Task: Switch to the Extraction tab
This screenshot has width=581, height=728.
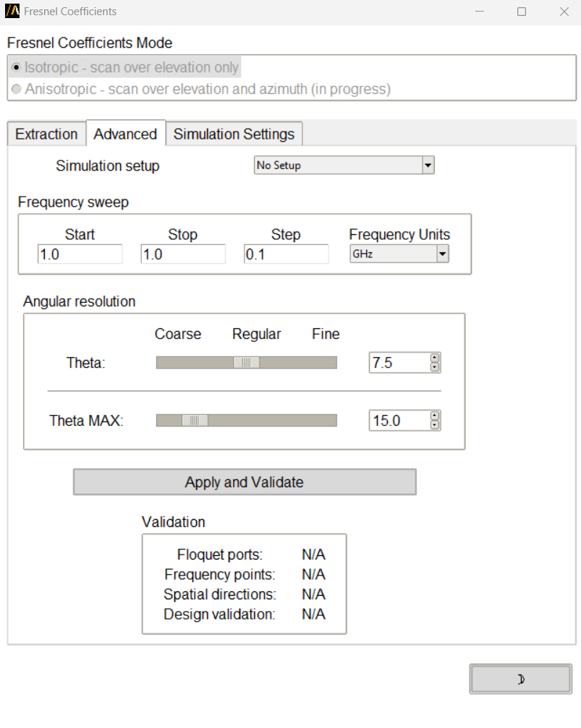Action: [x=46, y=134]
